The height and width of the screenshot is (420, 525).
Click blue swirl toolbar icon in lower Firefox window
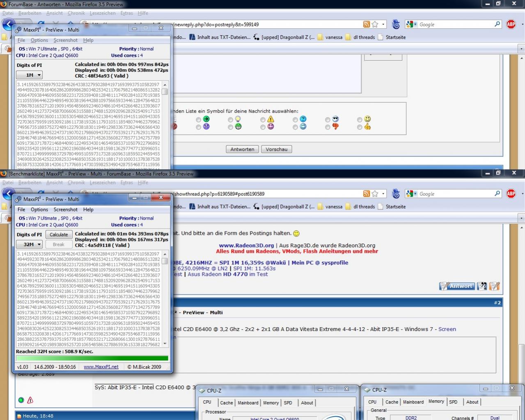tap(396, 194)
